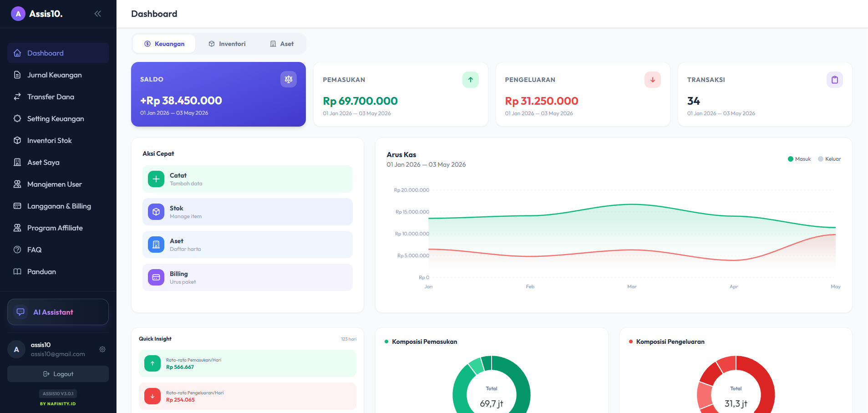The image size is (868, 413).
Task: Click the Program Affiliate icon
Action: coord(17,228)
